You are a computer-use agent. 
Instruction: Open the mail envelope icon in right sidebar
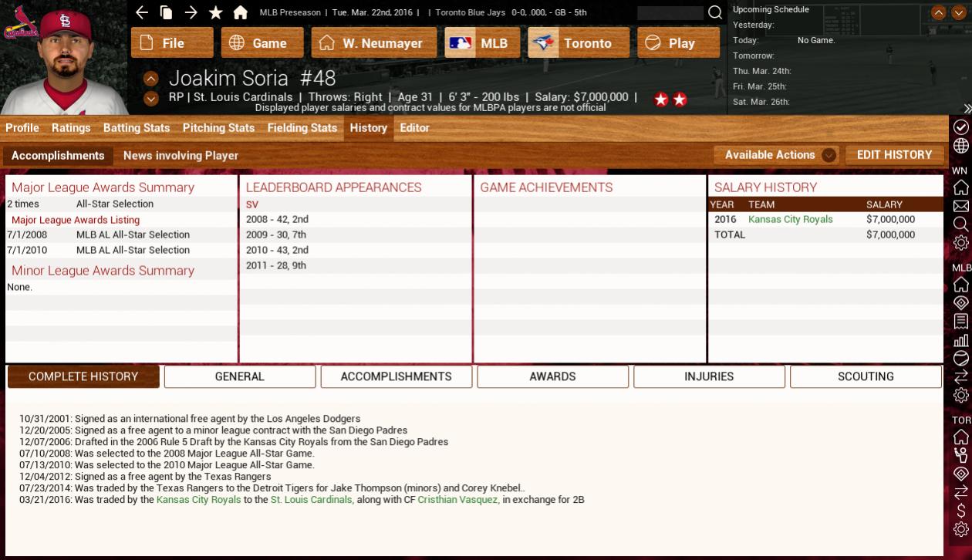pyautogui.click(x=960, y=206)
